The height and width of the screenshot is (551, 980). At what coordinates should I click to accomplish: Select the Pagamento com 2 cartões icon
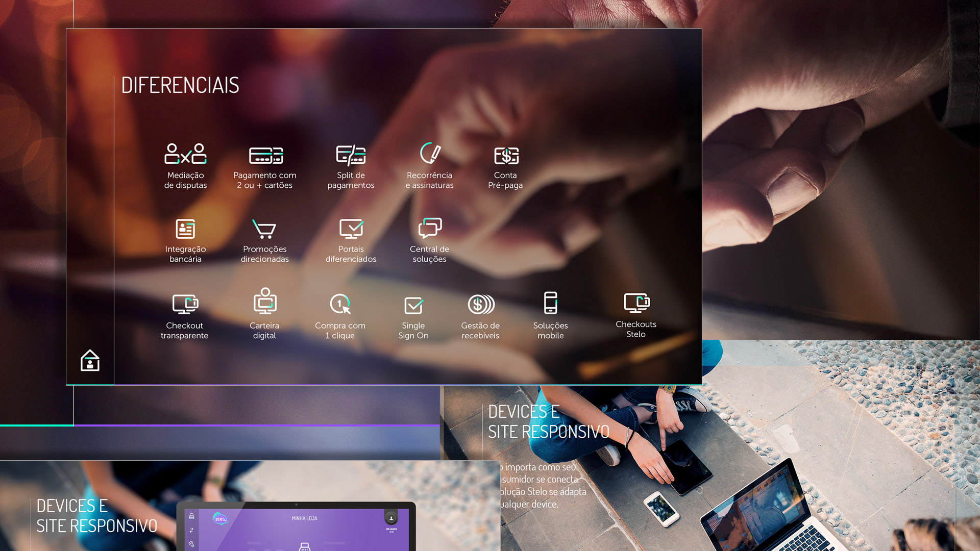coord(265,155)
